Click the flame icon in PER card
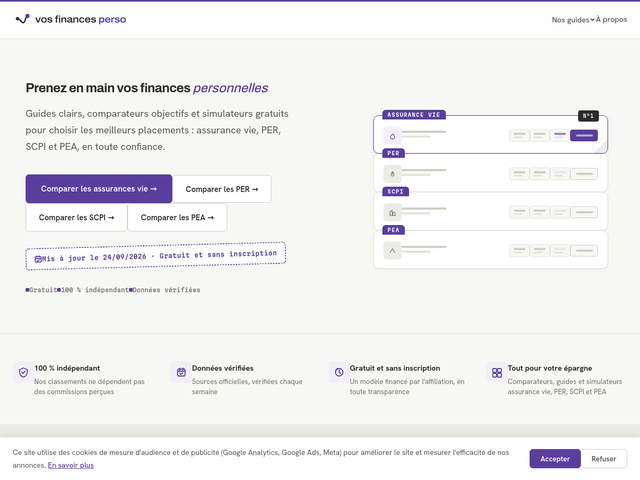Image resolution: width=640 pixels, height=480 pixels. 392,174
